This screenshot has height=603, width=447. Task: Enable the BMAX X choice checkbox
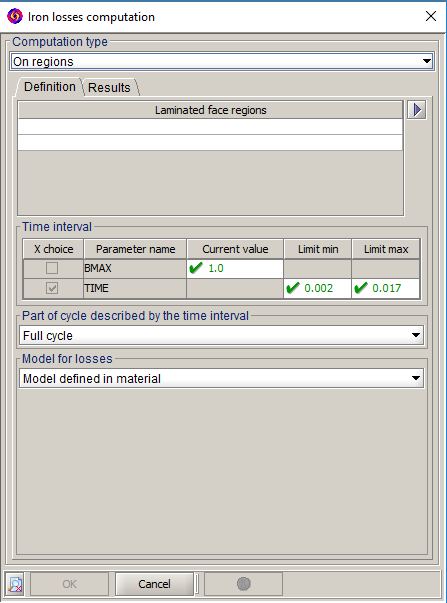[x=52, y=268]
